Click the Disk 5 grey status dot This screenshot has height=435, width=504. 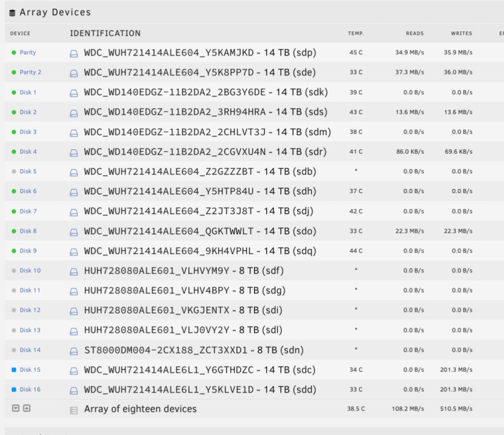(x=14, y=171)
